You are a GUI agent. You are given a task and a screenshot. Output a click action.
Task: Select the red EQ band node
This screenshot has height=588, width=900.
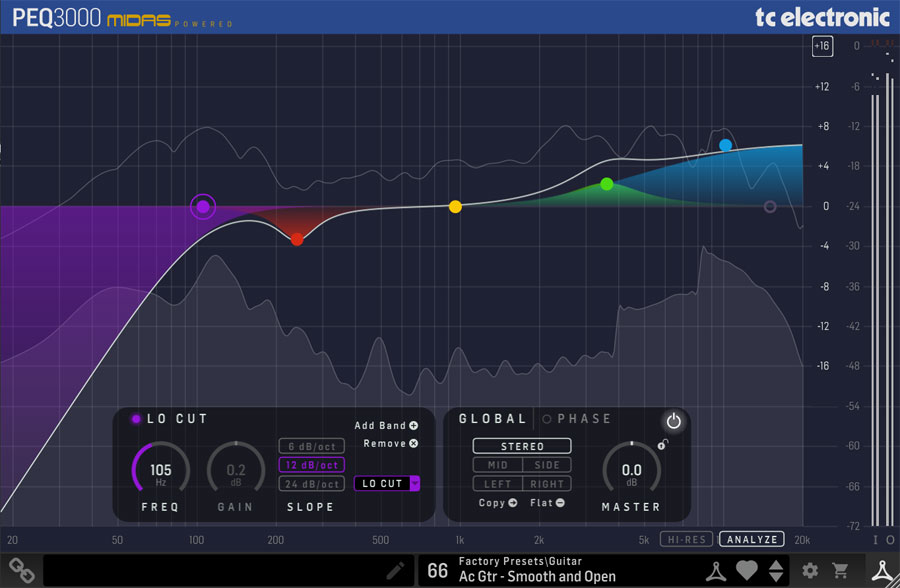pyautogui.click(x=297, y=239)
